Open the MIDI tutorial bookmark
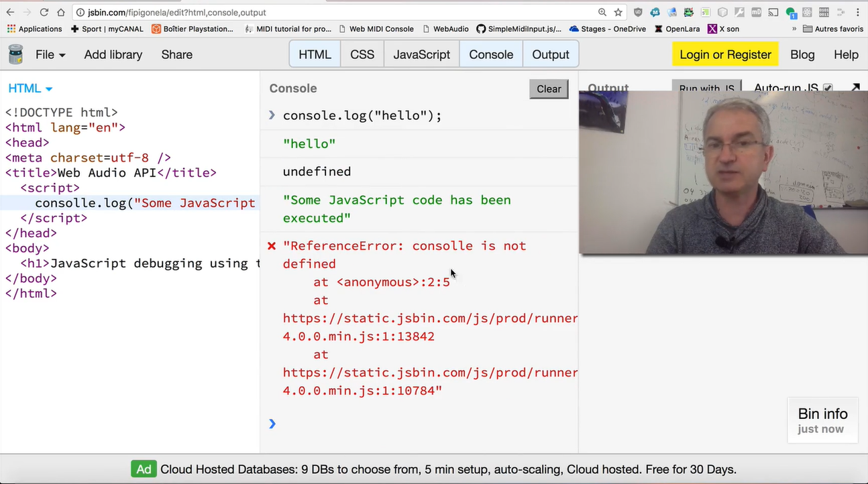The image size is (868, 484). pyautogui.click(x=288, y=29)
